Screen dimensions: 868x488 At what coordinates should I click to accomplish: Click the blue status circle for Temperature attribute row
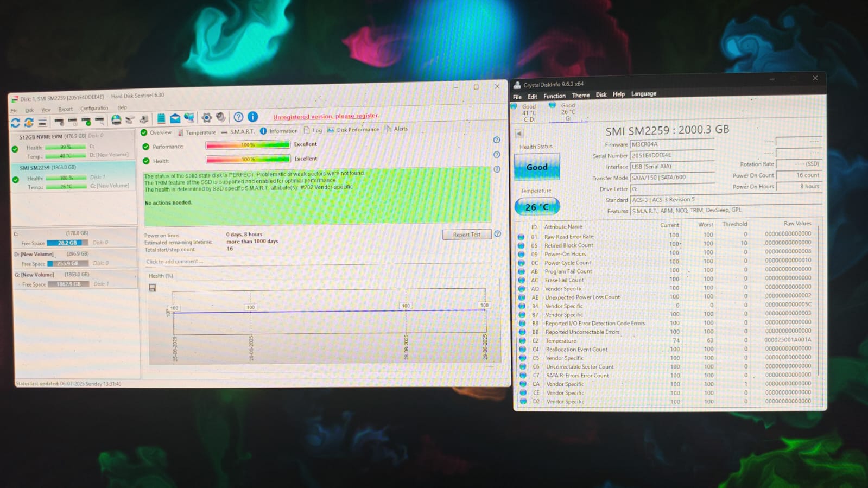tap(522, 341)
